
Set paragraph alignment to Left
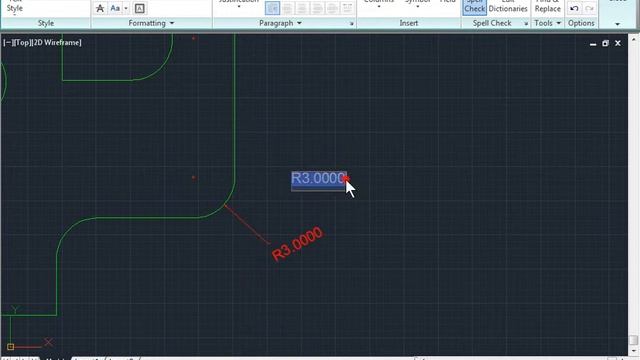[x=287, y=8]
